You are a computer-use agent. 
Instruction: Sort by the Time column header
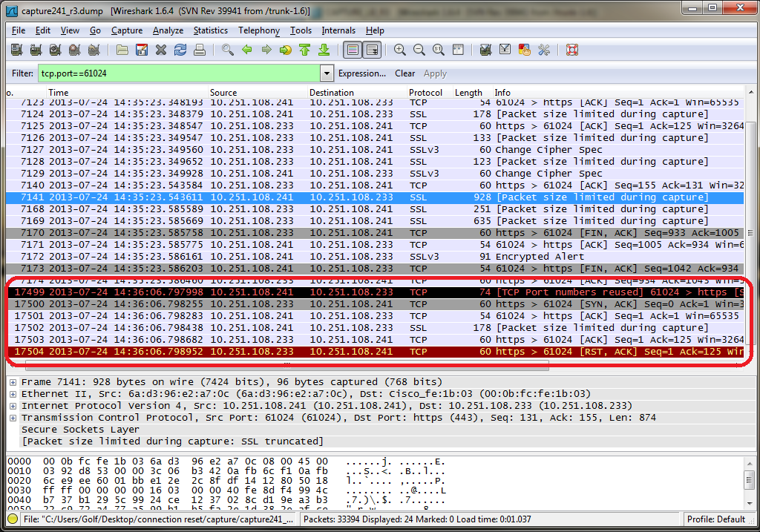(x=127, y=92)
